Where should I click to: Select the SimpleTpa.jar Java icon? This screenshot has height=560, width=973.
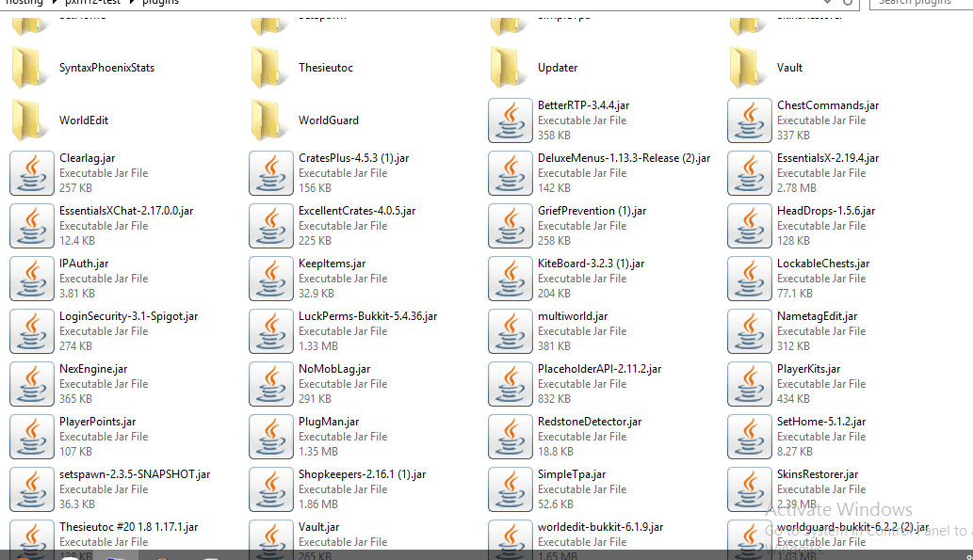click(511, 489)
